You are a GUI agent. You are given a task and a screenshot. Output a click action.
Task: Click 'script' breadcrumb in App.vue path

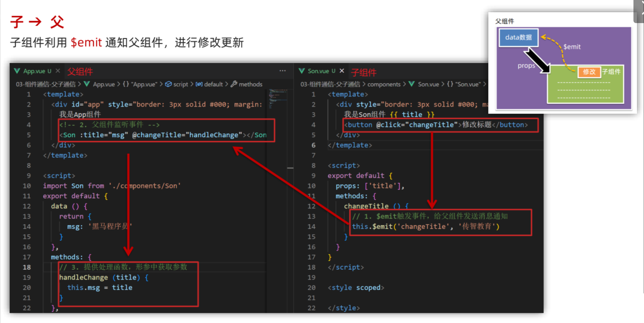pos(177,84)
